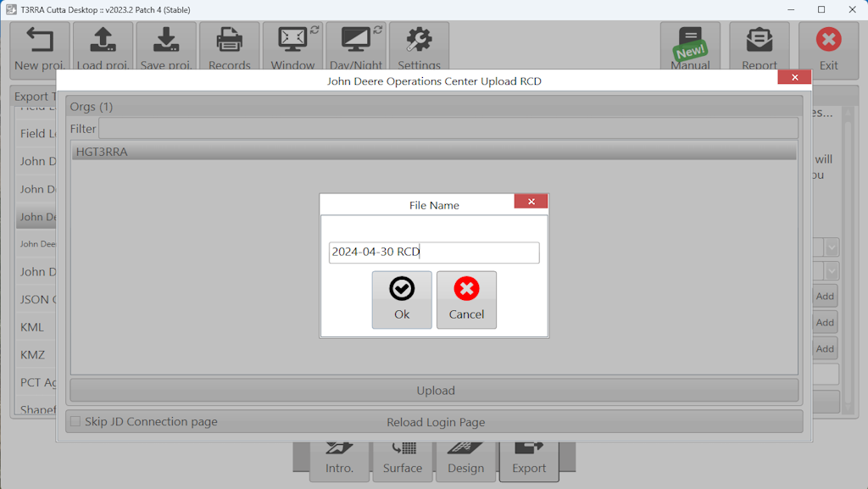Select the KMZ export type
The image size is (868, 489).
pyautogui.click(x=36, y=354)
